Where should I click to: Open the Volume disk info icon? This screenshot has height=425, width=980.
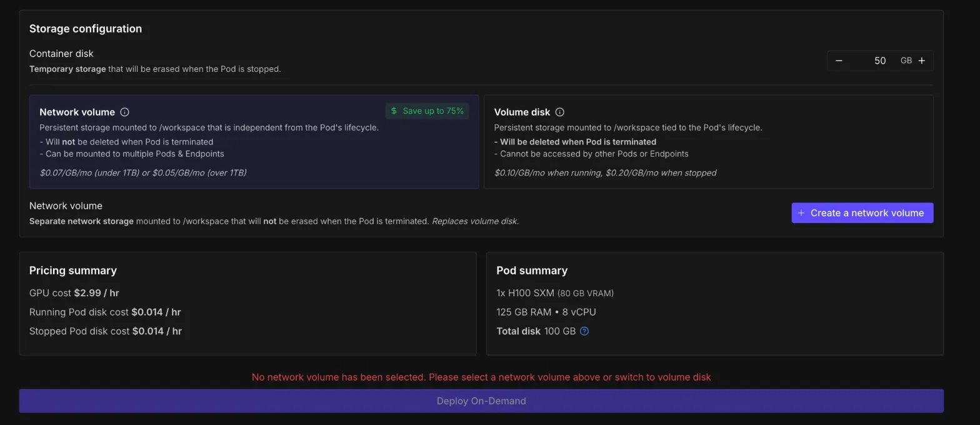[x=560, y=112]
